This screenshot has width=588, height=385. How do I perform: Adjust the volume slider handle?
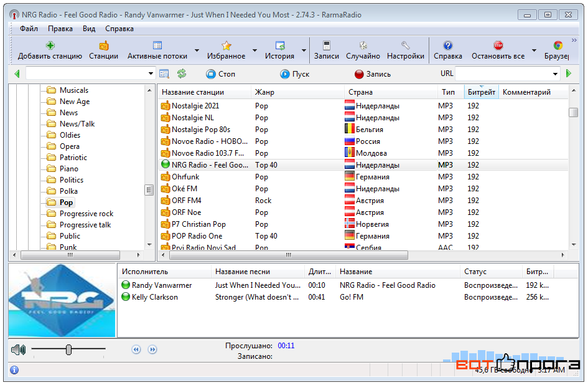point(68,349)
